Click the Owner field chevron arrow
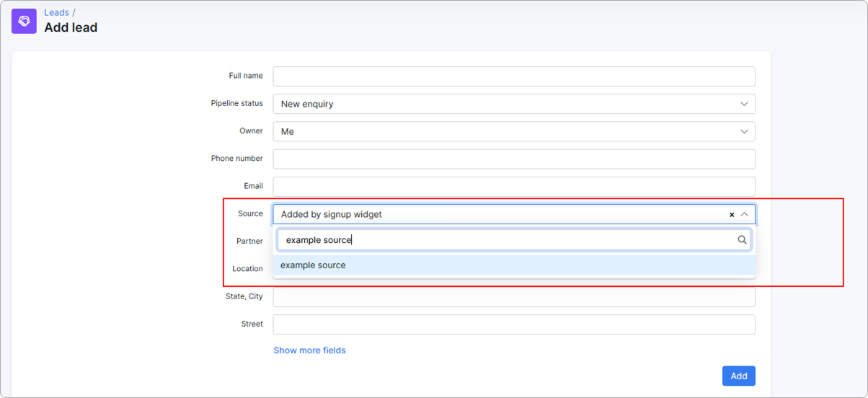The width and height of the screenshot is (868, 398). [x=745, y=132]
